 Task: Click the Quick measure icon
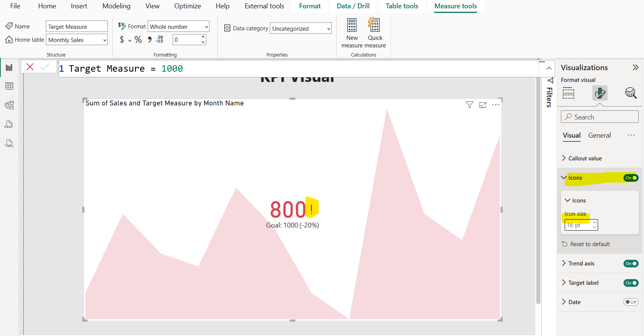(x=374, y=26)
